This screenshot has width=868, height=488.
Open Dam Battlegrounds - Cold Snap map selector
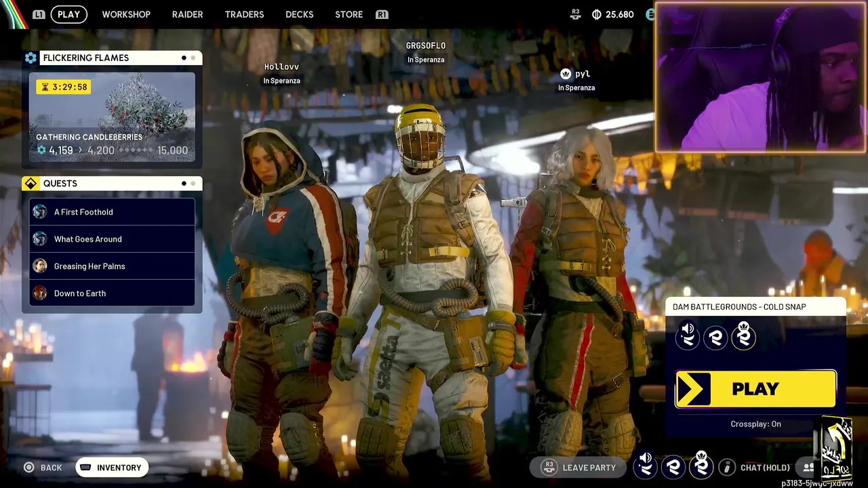pos(755,307)
